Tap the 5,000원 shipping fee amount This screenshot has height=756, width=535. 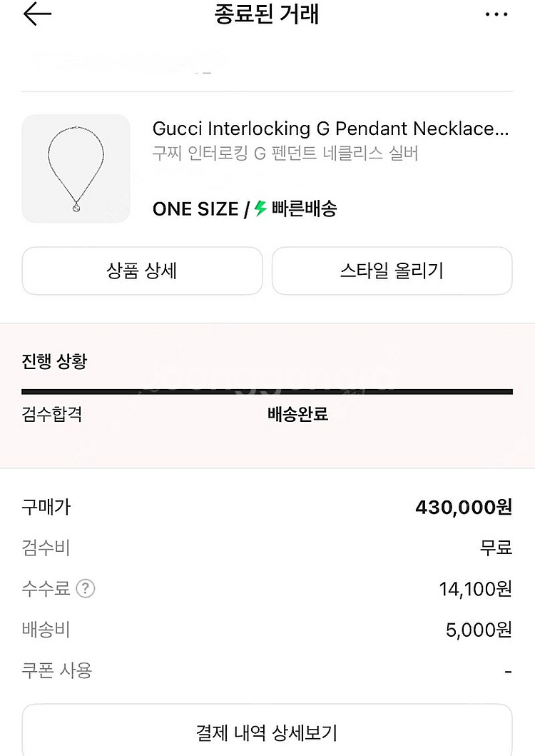(x=479, y=630)
